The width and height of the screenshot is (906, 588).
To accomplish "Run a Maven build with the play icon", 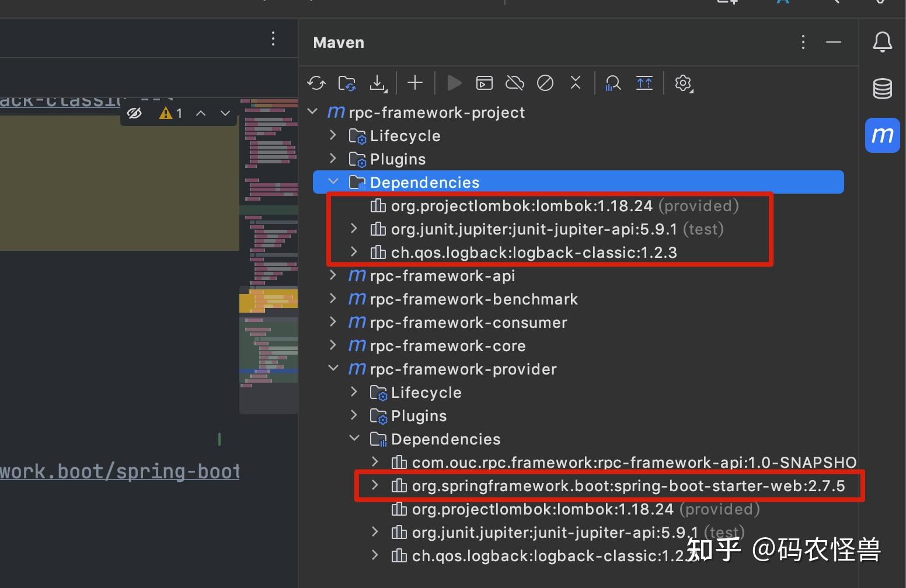I will pos(454,83).
